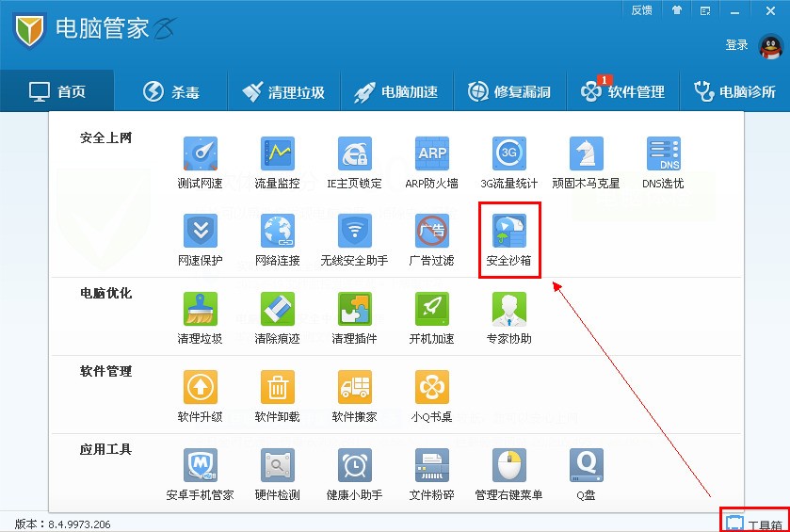Minimize the 电脑管家 window
790x532 pixels.
coord(735,11)
